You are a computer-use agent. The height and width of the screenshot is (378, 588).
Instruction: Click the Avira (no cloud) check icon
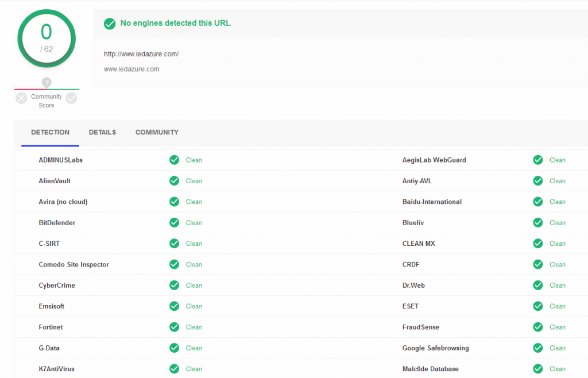tap(175, 202)
